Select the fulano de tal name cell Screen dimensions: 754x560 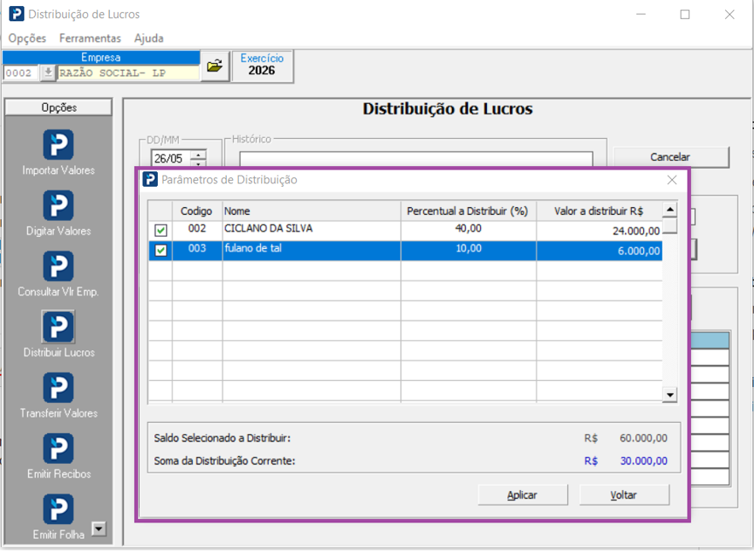coord(311,251)
